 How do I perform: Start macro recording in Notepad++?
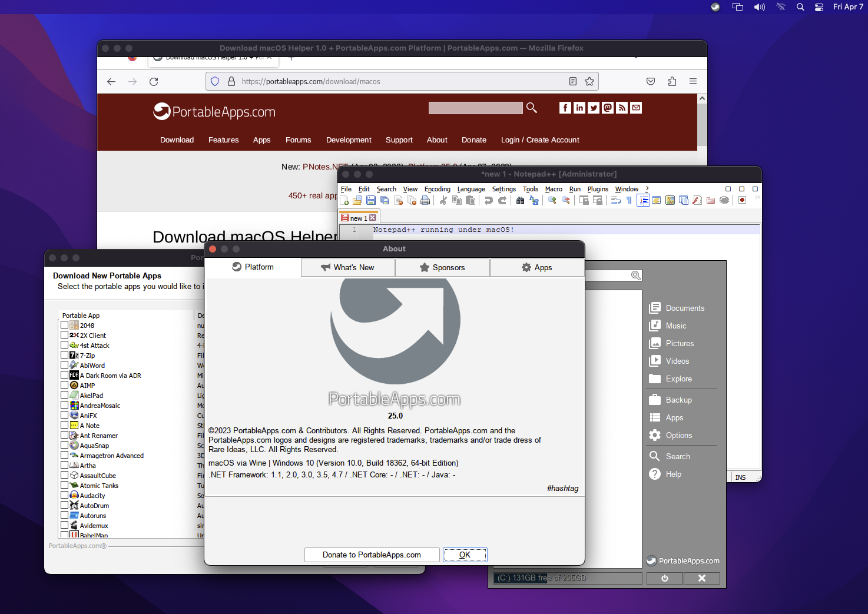pyautogui.click(x=741, y=200)
